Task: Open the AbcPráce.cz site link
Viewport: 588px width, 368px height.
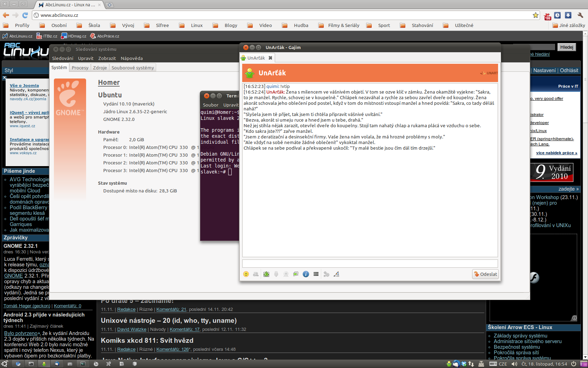Action: (x=105, y=36)
